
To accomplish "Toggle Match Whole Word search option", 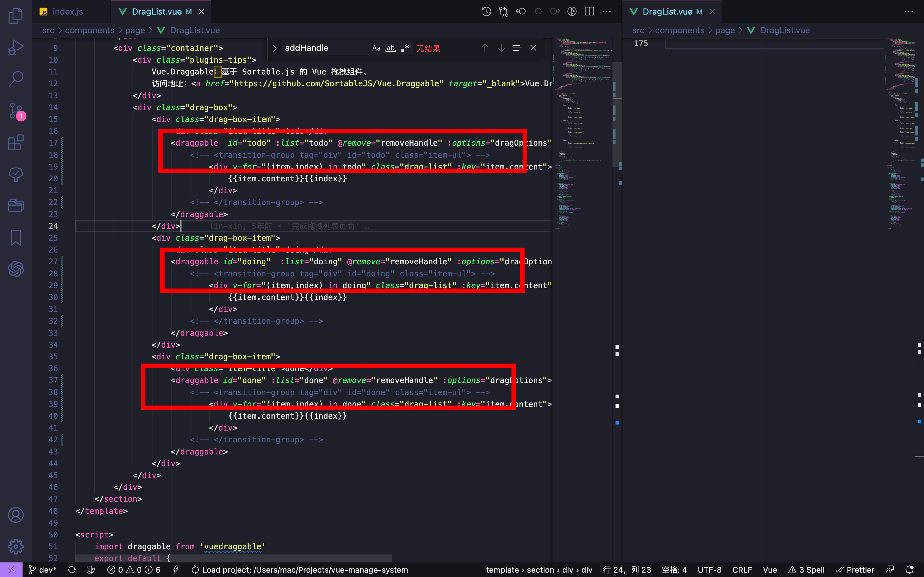I will pyautogui.click(x=390, y=48).
